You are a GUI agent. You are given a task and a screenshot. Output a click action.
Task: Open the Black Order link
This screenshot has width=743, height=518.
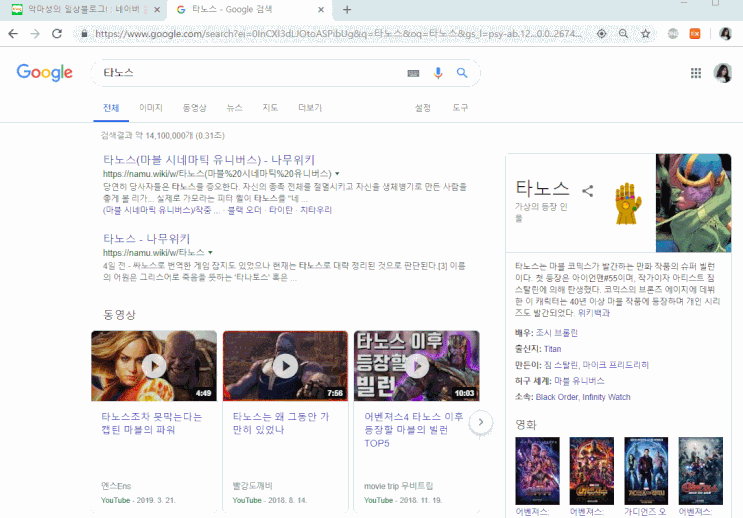point(557,397)
